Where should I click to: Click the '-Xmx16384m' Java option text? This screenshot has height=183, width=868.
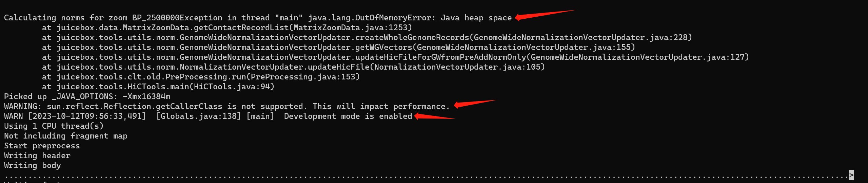[146, 96]
